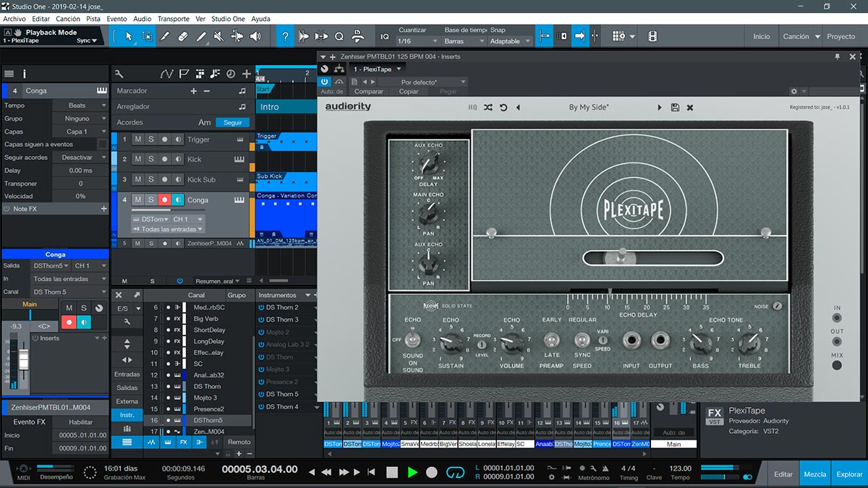Open the Barras timebase dropdown

point(463,41)
